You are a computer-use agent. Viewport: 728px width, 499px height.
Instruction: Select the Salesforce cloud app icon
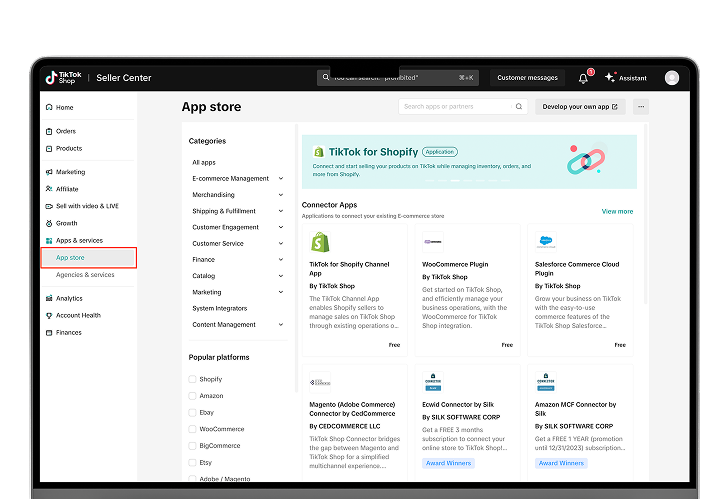[546, 241]
